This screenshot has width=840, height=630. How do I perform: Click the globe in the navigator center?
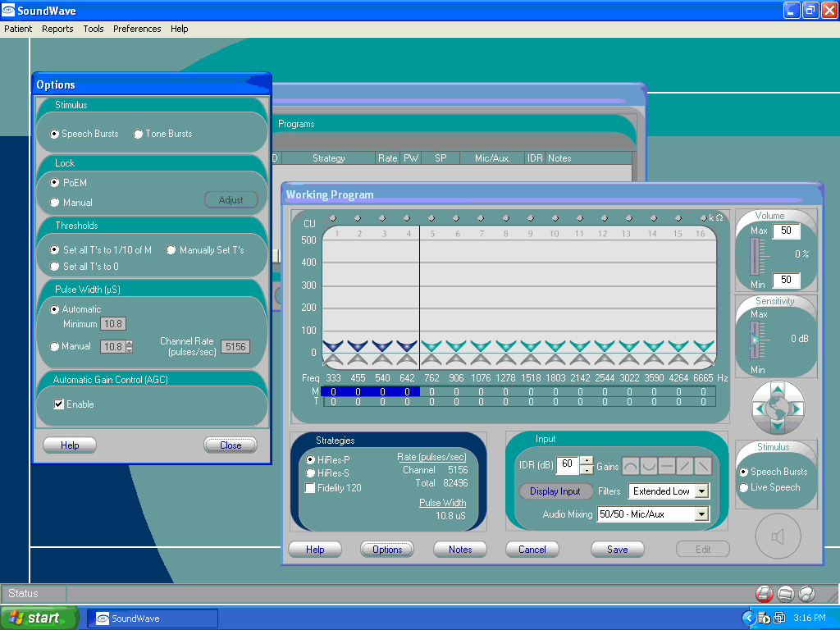(x=778, y=409)
